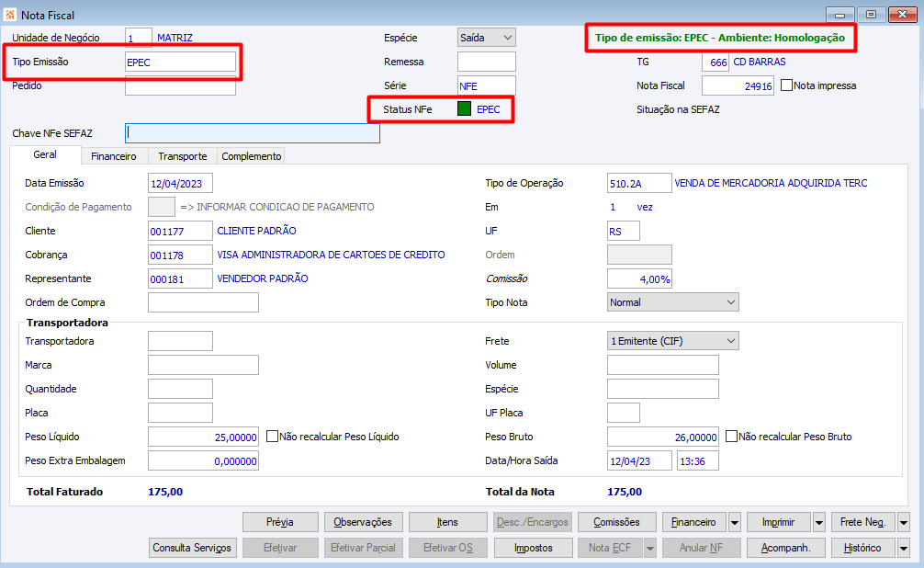Click the Peso Líquido field 25,00000
924x568 pixels.
coord(203,437)
